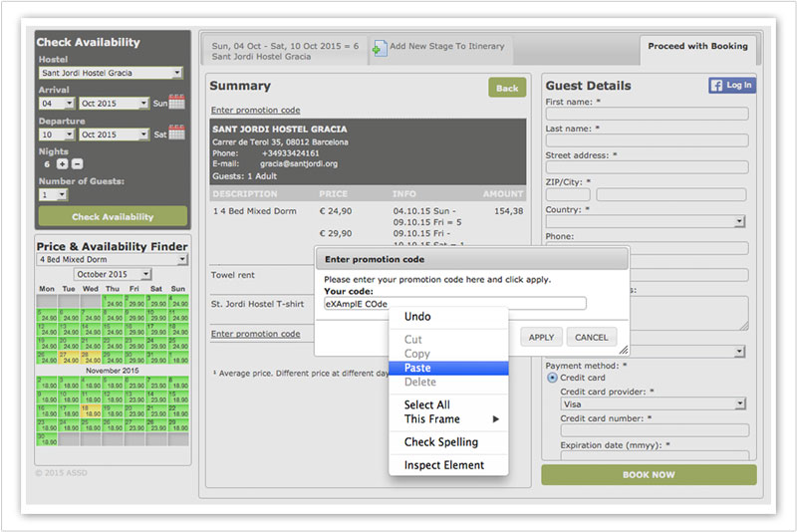Open the Number of Guests dropdown
The width and height of the screenshot is (797, 532).
click(x=54, y=194)
